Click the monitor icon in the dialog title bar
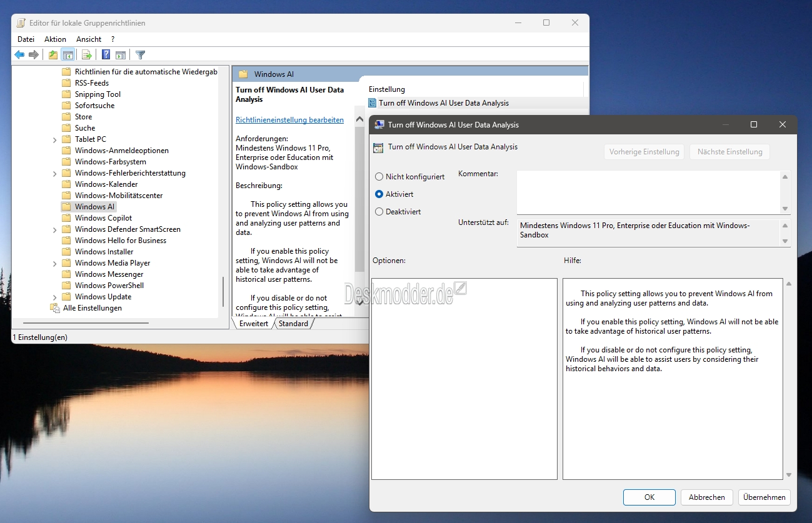 pos(379,125)
